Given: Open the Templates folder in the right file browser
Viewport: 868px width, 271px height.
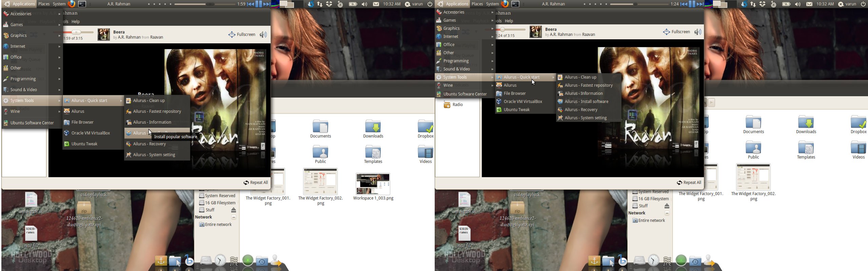Looking at the screenshot, I should pos(806,150).
